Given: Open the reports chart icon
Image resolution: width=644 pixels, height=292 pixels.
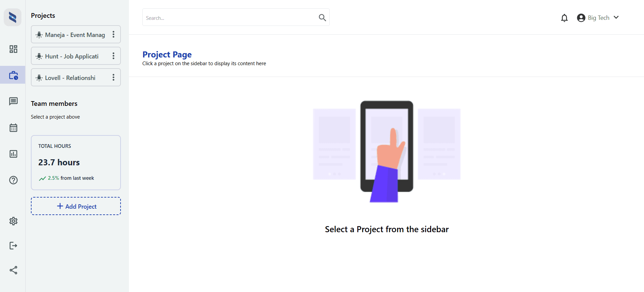Looking at the screenshot, I should pyautogui.click(x=13, y=154).
